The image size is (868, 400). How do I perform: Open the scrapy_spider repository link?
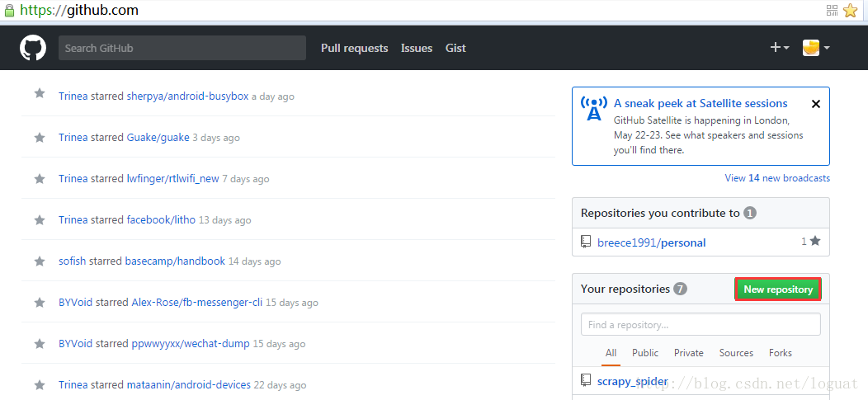[632, 381]
